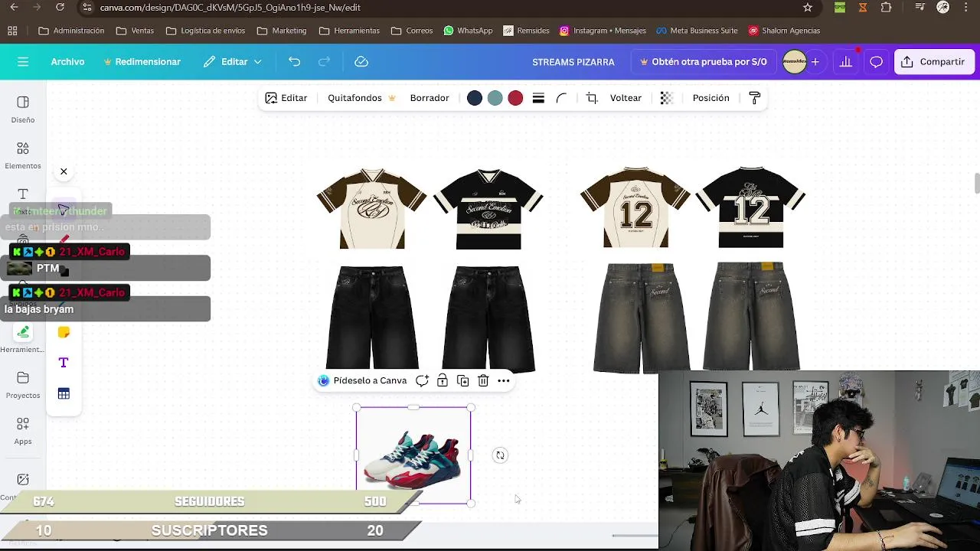This screenshot has width=980, height=551.
Task: Select the sticky note tool
Action: point(64,332)
